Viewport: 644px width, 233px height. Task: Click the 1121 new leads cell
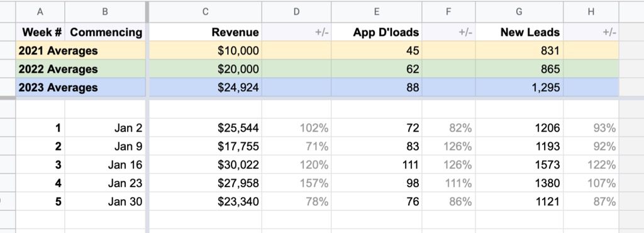click(519, 202)
